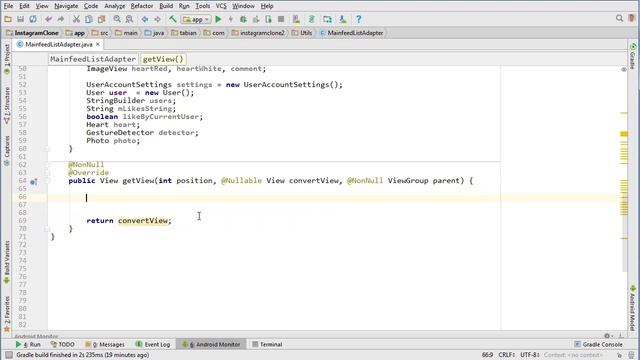Screen dimensions: 640x360
Task: Collapse the fold marker at line 70
Action: pos(47,229)
